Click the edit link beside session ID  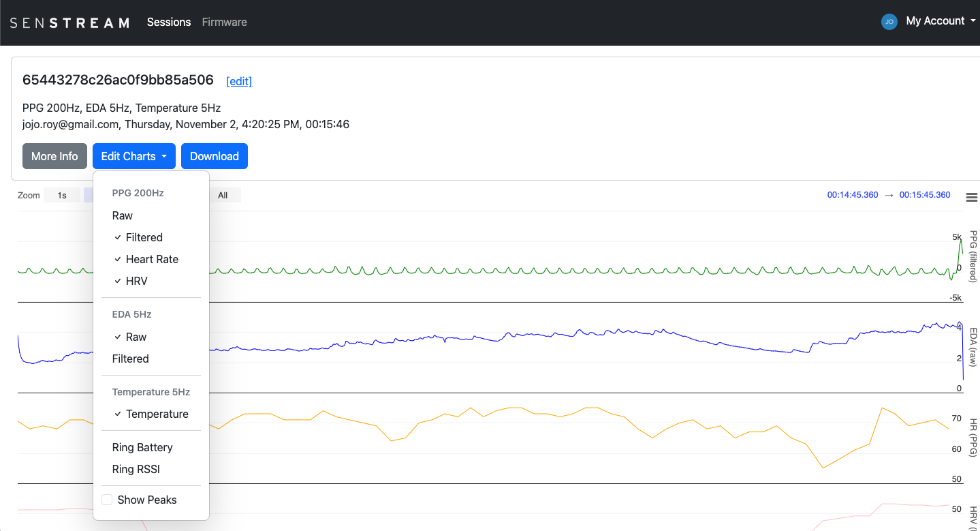(239, 81)
